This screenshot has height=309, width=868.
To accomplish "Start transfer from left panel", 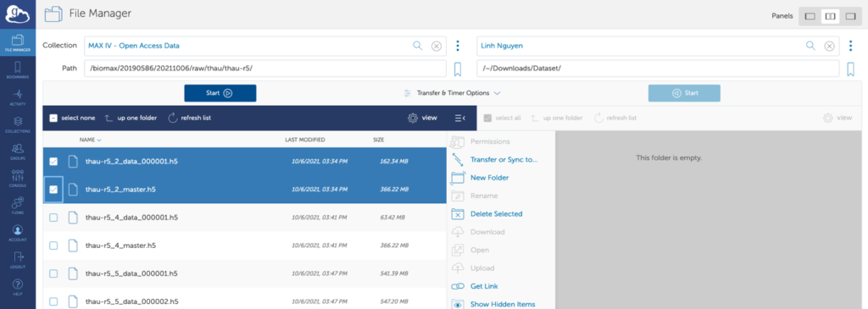I will [x=220, y=93].
